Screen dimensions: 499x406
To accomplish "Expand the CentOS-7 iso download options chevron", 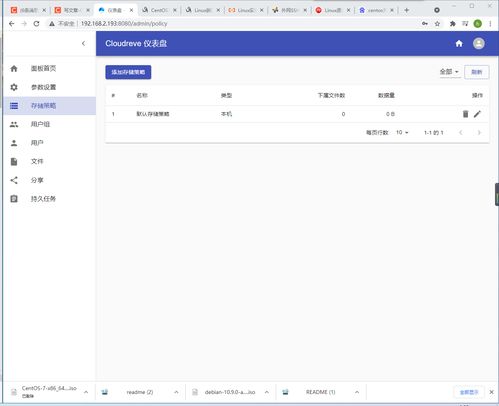I will (86, 392).
